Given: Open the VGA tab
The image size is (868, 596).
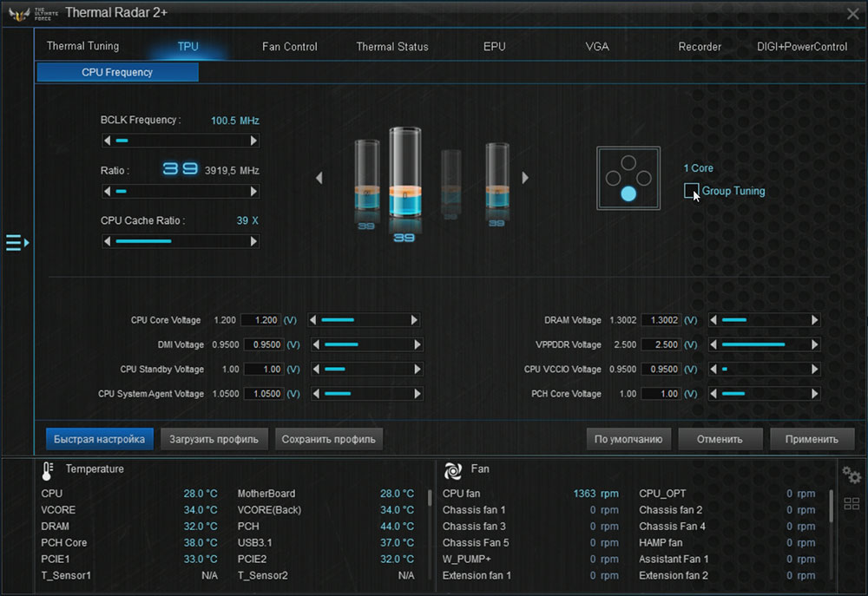Looking at the screenshot, I should [597, 47].
